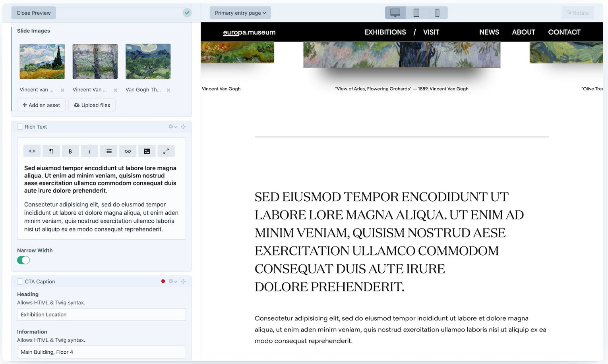Toggle bold formatting in Rich Text
Image resolution: width=608 pixels, height=364 pixels.
[70, 151]
